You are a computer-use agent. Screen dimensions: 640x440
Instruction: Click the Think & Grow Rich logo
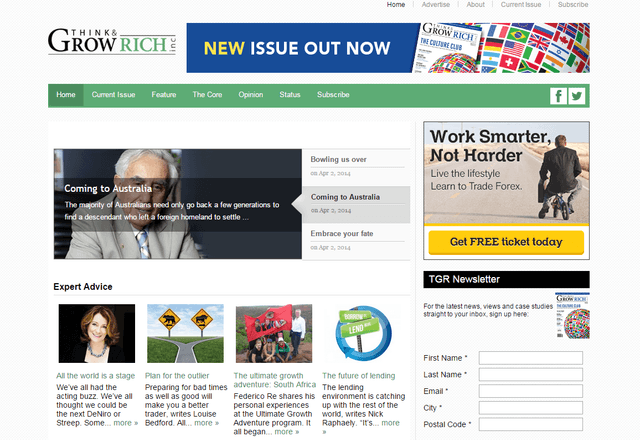tap(112, 42)
